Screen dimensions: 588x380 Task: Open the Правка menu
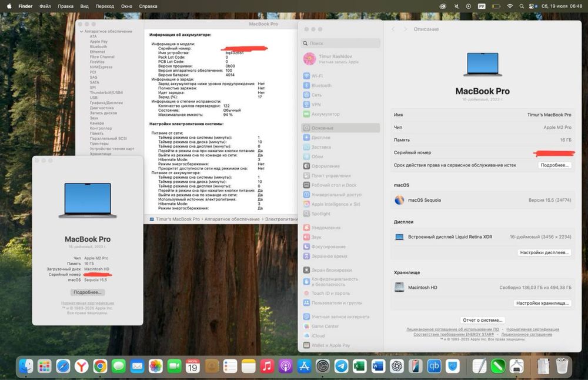point(66,6)
